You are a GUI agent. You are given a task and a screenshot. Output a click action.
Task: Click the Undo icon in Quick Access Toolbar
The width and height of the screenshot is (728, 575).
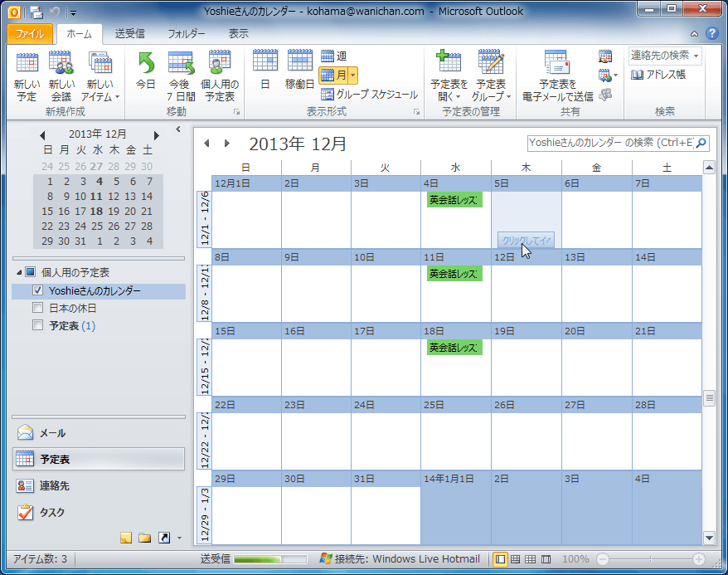click(55, 12)
